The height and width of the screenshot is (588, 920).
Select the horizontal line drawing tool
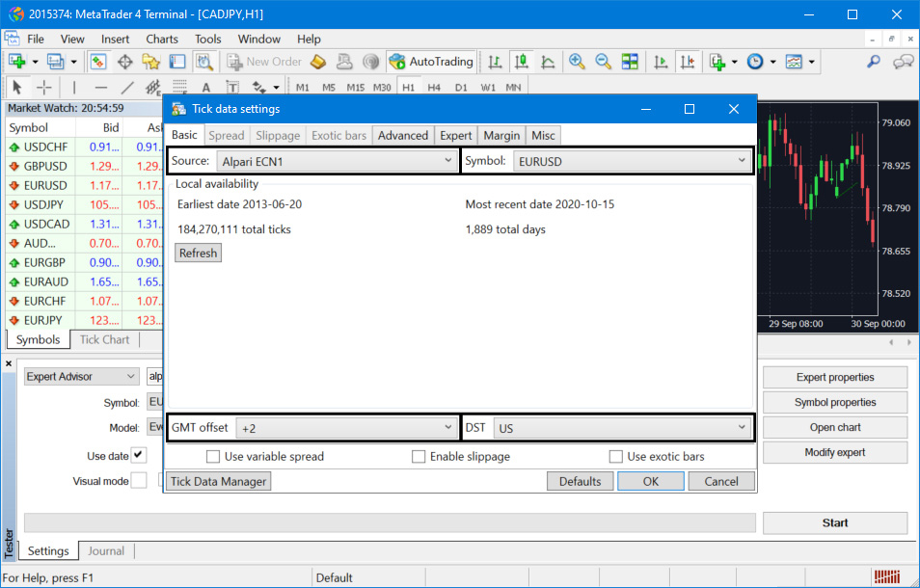click(x=101, y=88)
